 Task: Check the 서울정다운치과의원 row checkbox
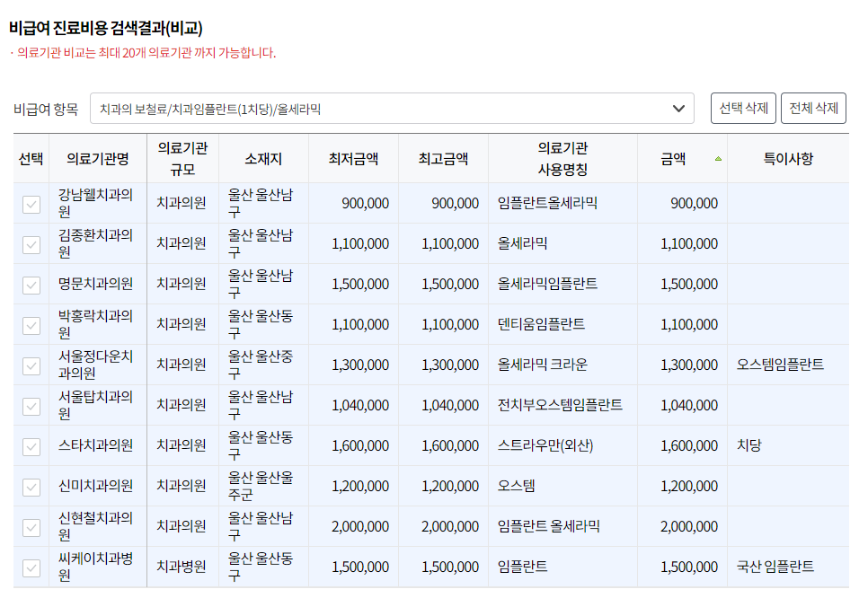coord(31,364)
